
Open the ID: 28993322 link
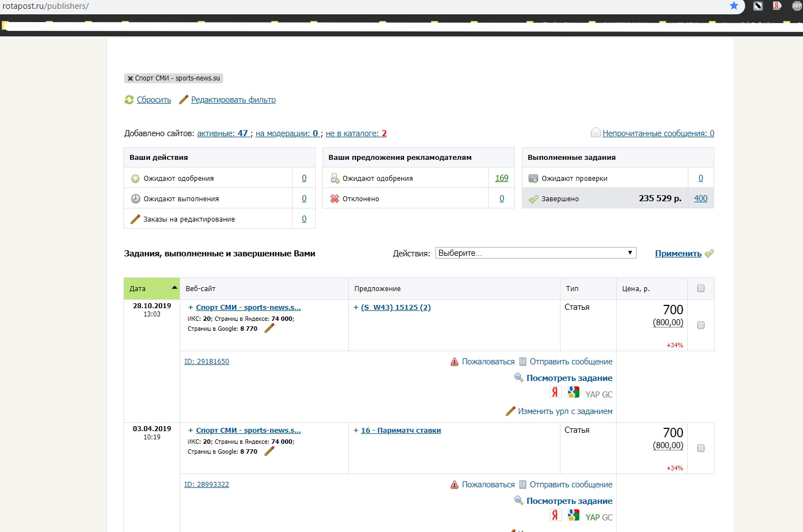click(207, 485)
